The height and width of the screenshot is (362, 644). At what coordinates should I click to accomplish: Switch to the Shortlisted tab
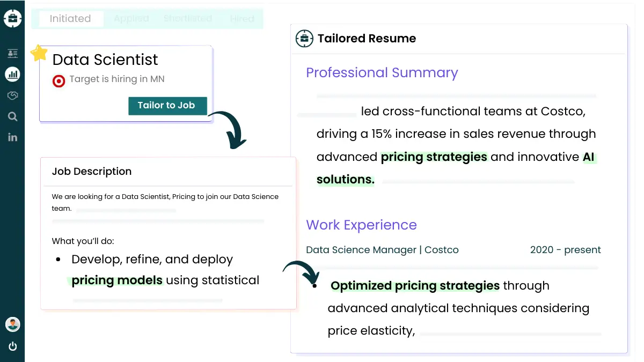(x=187, y=18)
